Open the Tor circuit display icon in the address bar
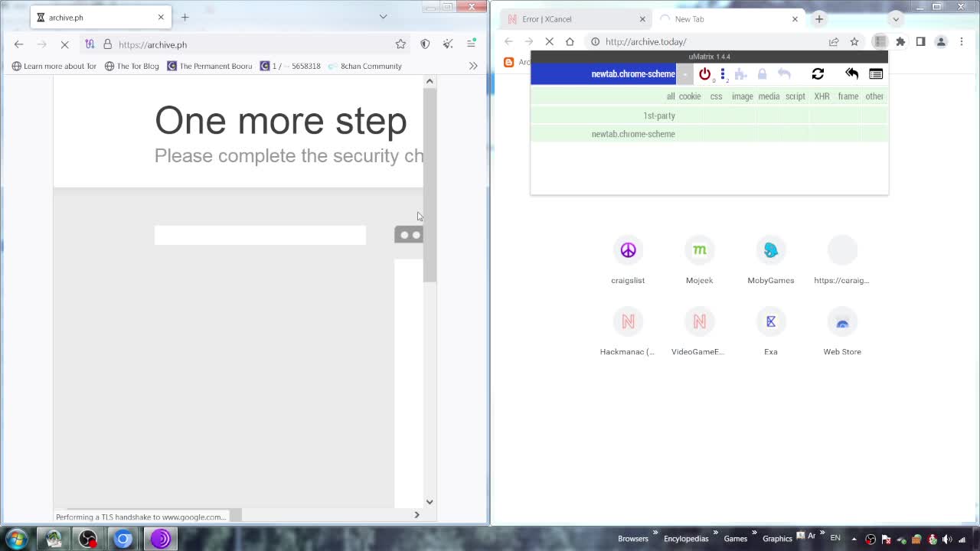Viewport: 980px width, 551px height. [90, 44]
